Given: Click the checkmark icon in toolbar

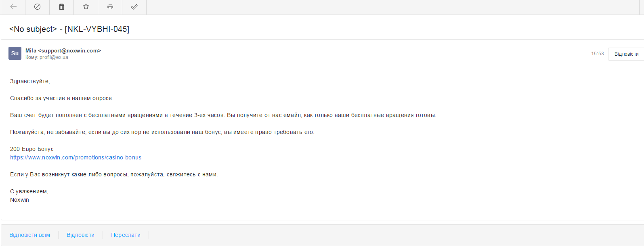Looking at the screenshot, I should point(134,6).
